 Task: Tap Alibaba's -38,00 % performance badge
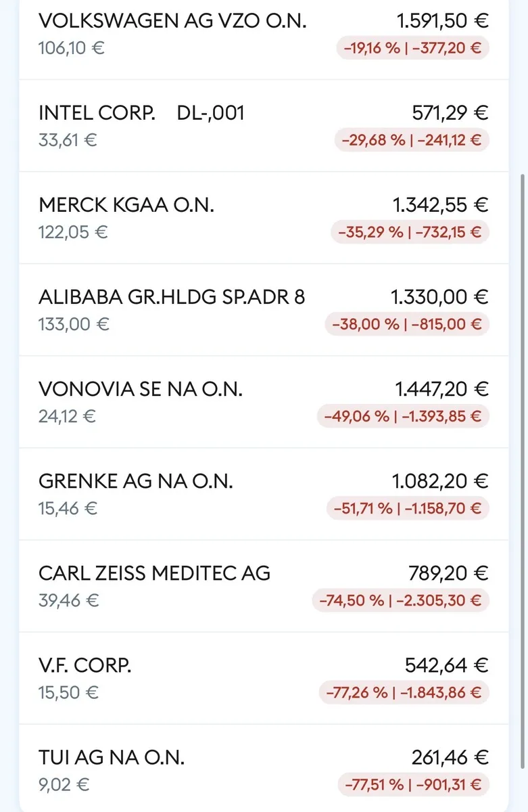pyautogui.click(x=406, y=324)
